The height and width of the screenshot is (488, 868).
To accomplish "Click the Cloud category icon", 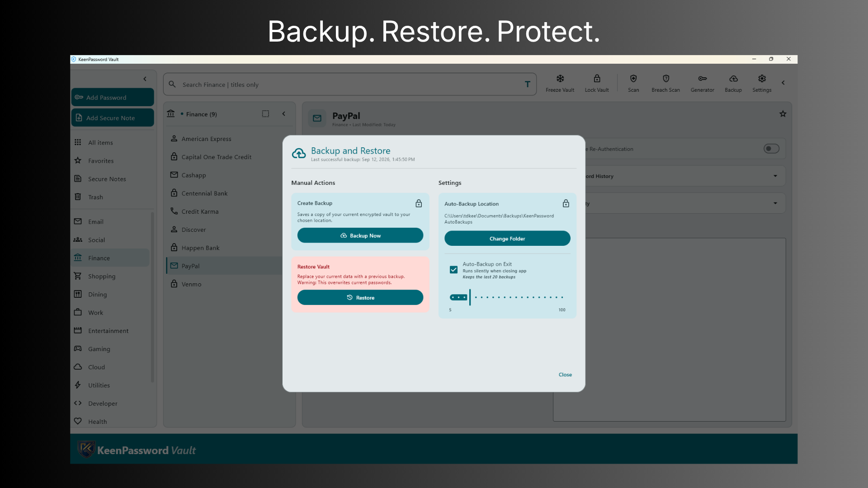I will click(78, 367).
